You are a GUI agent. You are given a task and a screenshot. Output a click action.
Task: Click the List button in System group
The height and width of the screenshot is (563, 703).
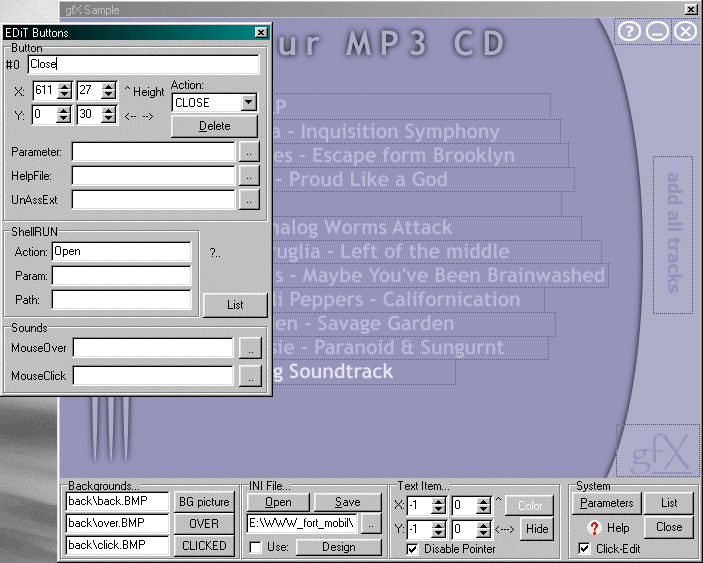click(669, 503)
